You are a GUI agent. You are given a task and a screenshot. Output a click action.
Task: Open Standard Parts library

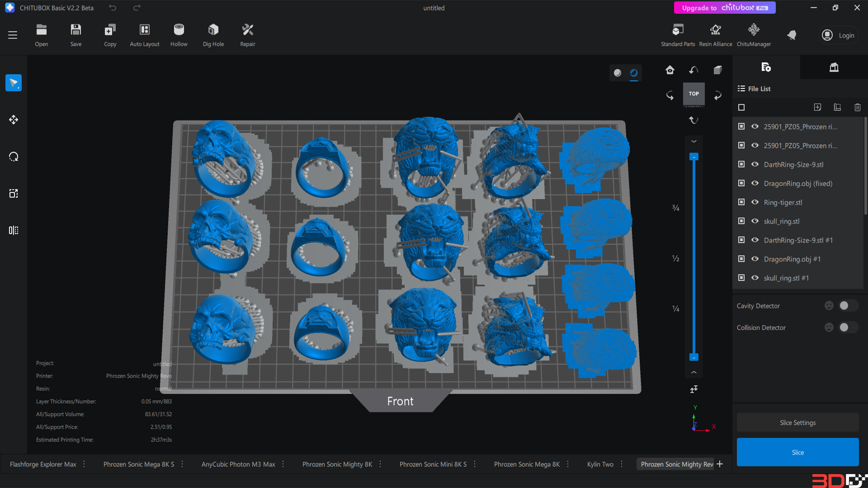click(678, 35)
